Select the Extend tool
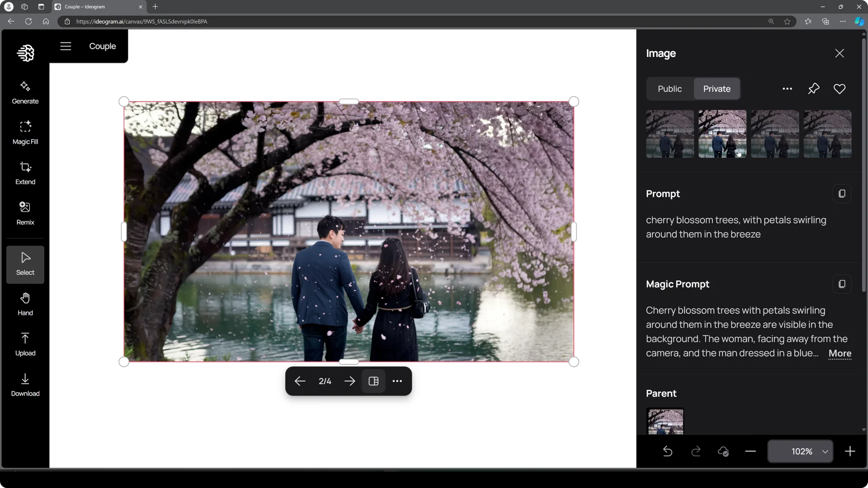Image resolution: width=868 pixels, height=488 pixels. (25, 172)
